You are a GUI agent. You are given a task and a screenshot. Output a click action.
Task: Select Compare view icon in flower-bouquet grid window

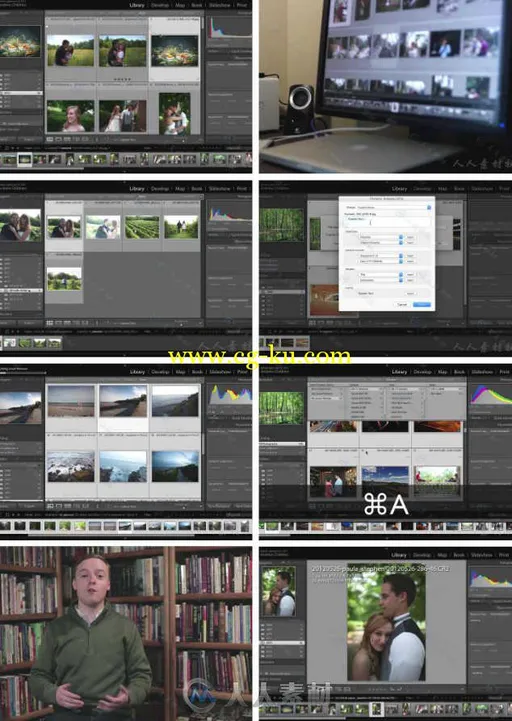[67, 139]
